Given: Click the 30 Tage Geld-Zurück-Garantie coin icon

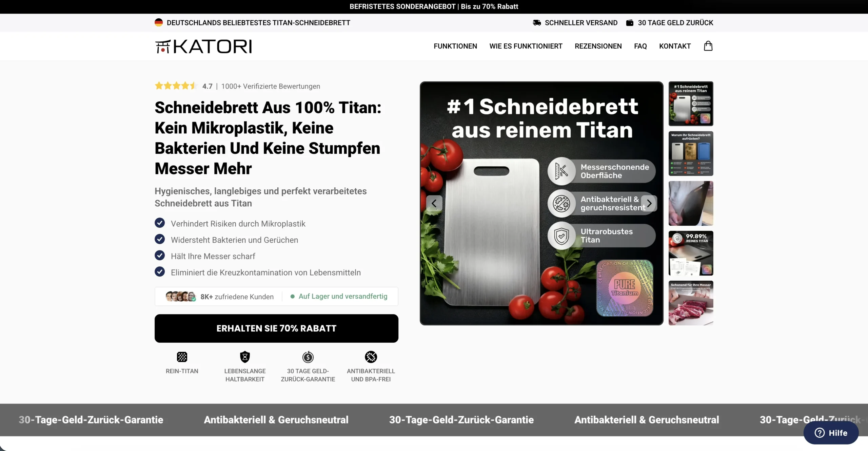Looking at the screenshot, I should point(308,357).
